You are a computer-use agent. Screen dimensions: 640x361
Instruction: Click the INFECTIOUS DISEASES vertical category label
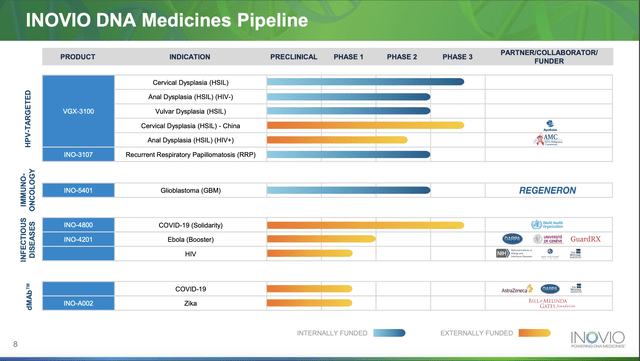point(28,240)
